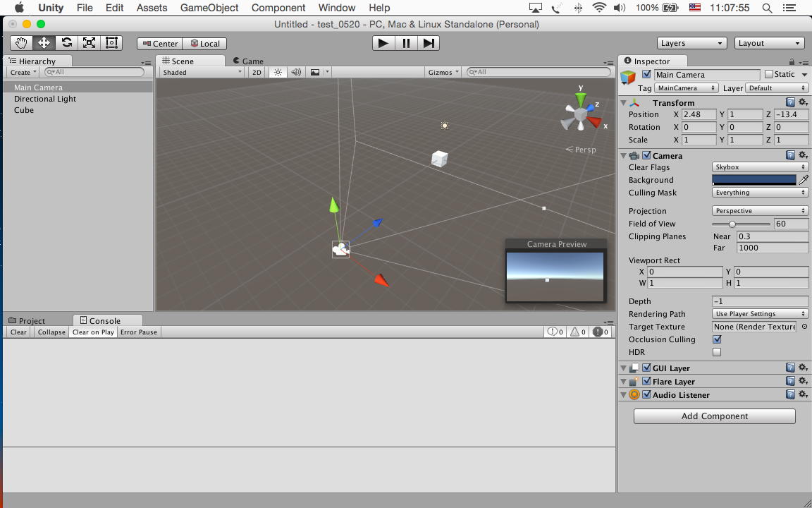Select the Hand tool in toolbar
The width and height of the screenshot is (812, 508).
(21, 43)
